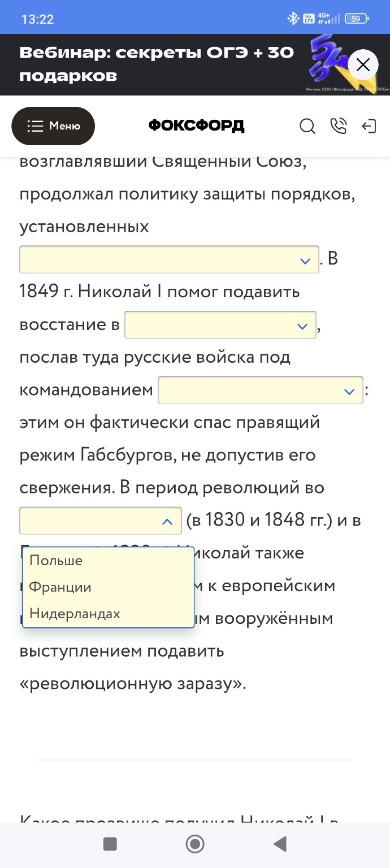Tap the ФОКСФОРД logo
This screenshot has width=390, height=868.
click(x=195, y=125)
